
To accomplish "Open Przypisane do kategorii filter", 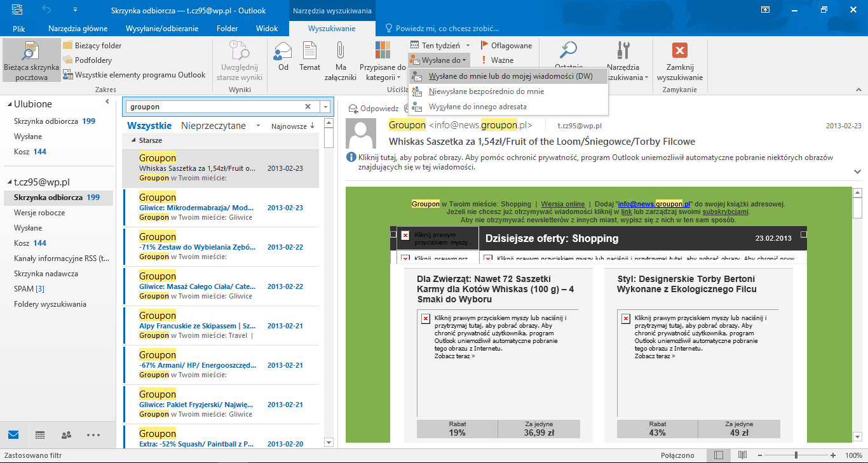I will click(383, 61).
